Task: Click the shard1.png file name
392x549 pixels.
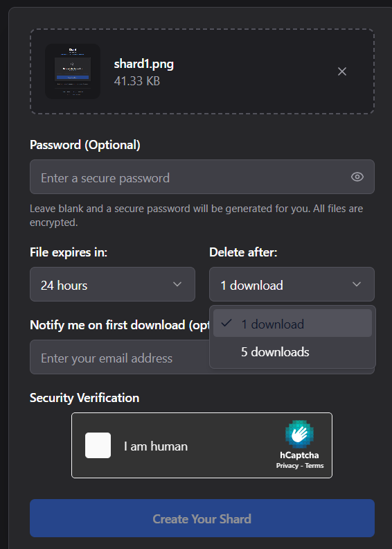Action: [x=144, y=64]
